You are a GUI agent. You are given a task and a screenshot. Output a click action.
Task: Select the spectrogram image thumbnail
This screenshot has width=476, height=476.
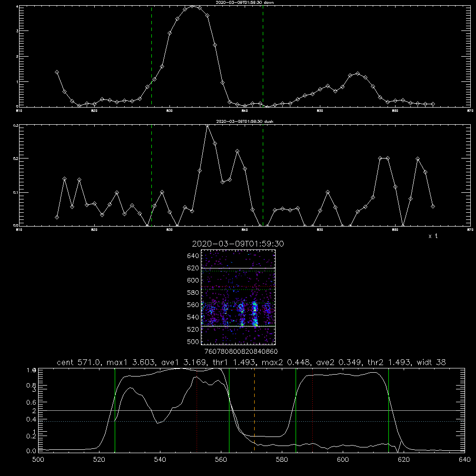(238, 297)
